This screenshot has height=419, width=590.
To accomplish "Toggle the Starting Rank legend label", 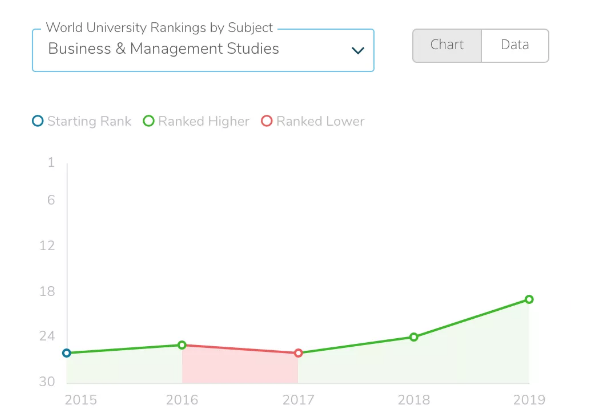I will tap(89, 121).
